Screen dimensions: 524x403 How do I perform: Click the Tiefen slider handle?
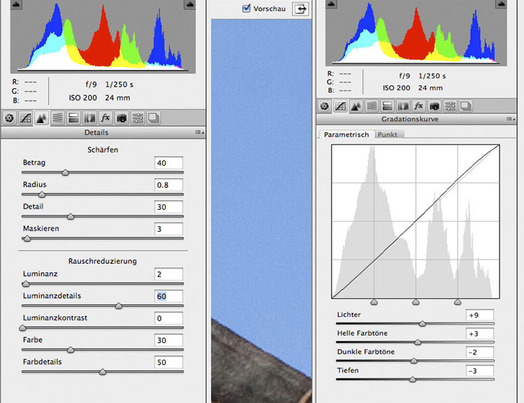[x=413, y=380]
